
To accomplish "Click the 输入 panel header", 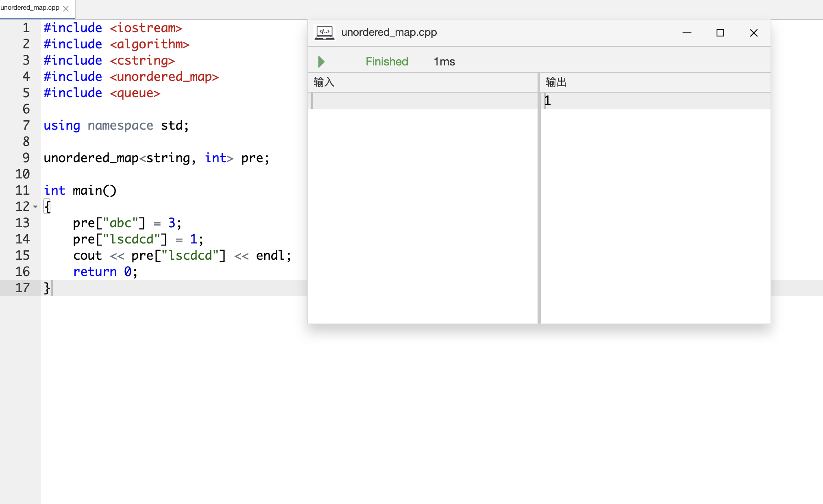I will pos(423,83).
